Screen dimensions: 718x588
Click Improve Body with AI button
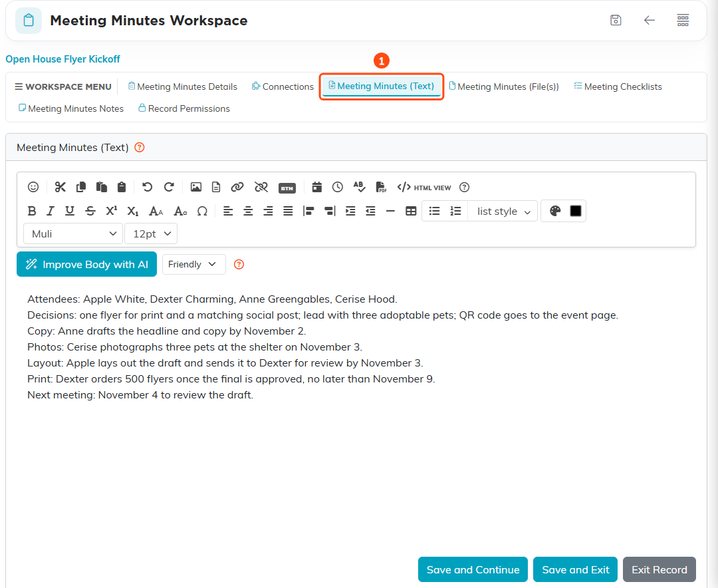86,265
